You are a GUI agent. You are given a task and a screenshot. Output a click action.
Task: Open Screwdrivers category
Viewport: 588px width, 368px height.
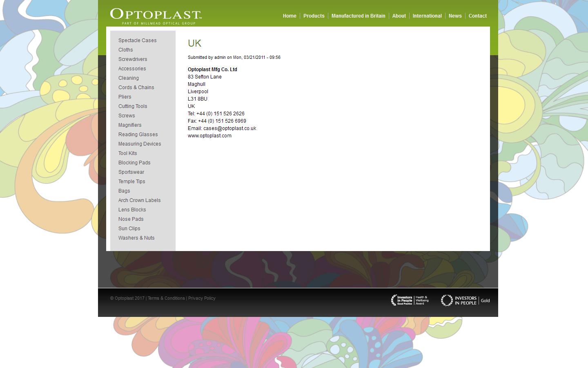133,59
